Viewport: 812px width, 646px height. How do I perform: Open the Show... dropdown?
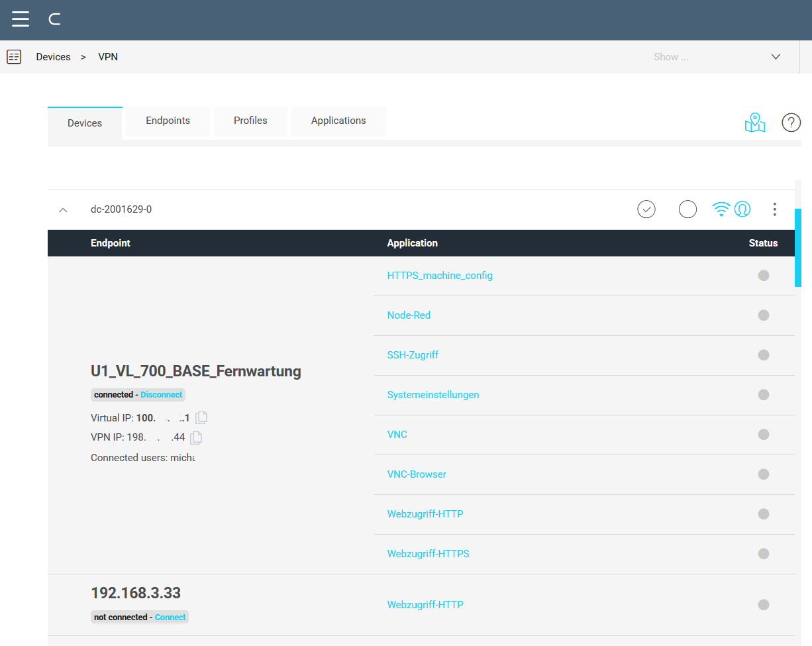717,57
